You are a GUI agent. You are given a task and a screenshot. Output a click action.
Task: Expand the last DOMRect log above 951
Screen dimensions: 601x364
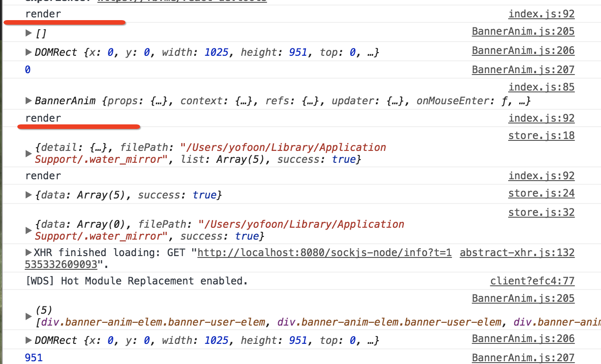pos(29,340)
